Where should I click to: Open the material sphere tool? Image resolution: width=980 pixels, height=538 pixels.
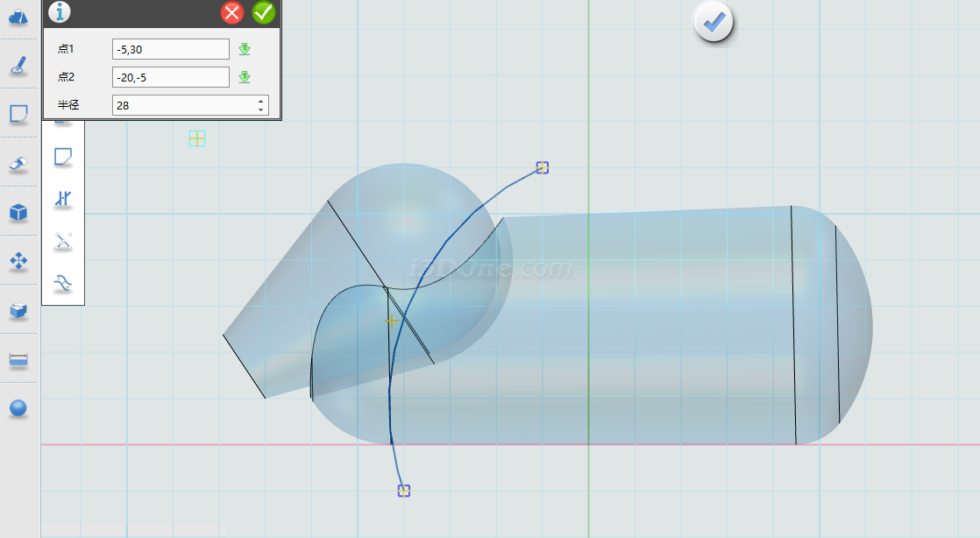click(19, 407)
